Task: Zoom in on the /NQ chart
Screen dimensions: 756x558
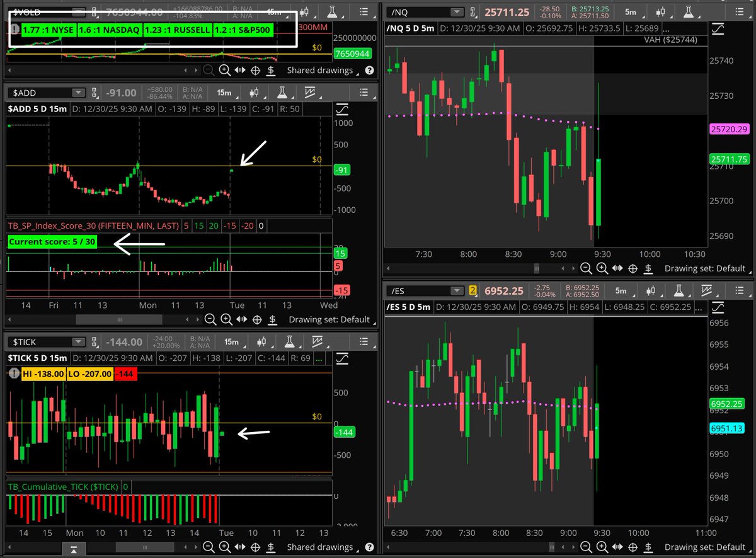Action: point(602,268)
